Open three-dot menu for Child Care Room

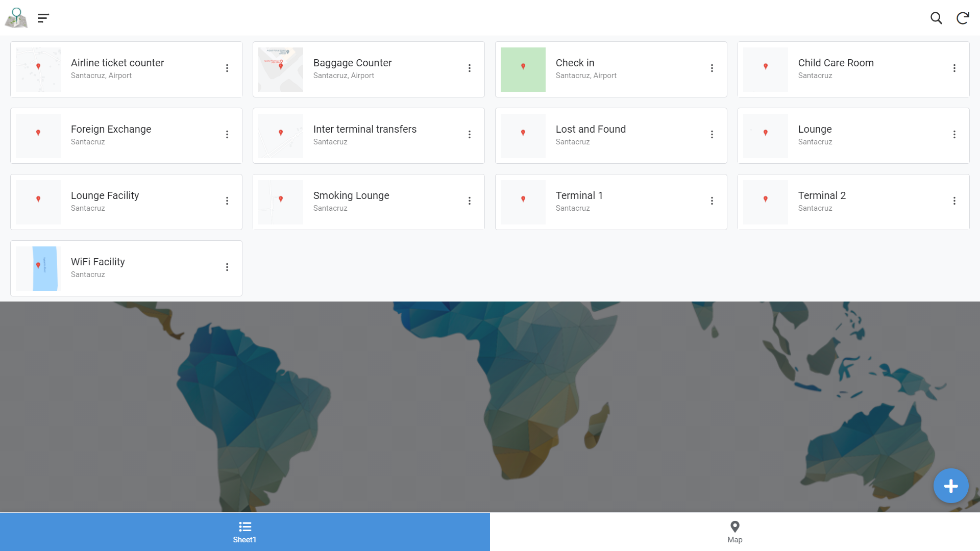(954, 68)
